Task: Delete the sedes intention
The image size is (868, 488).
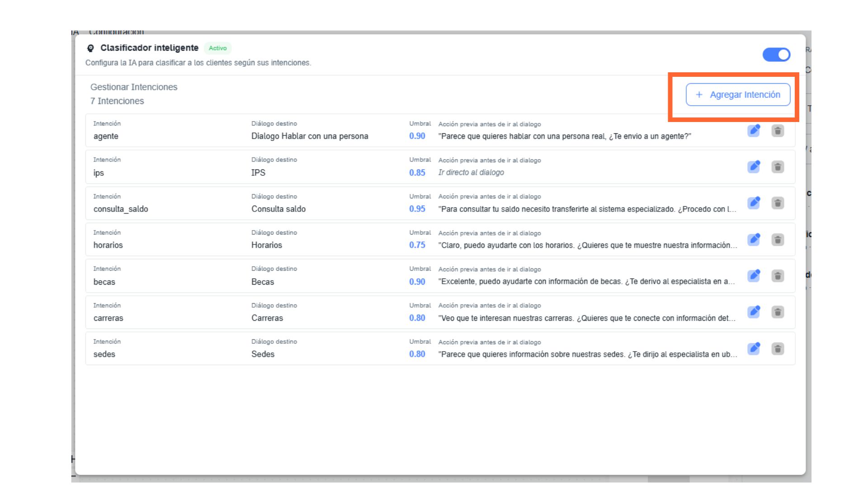Action: click(x=778, y=348)
